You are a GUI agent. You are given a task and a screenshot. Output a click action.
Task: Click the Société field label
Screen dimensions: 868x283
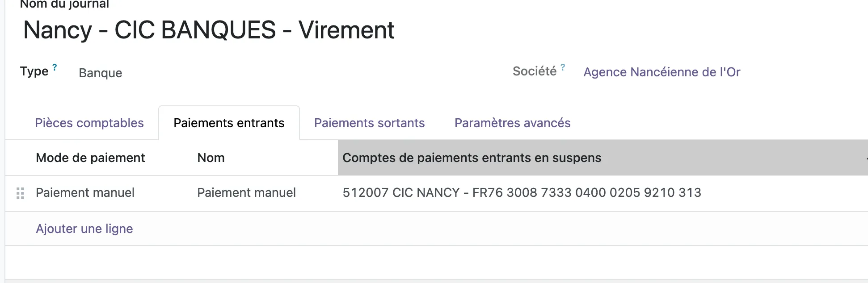(x=535, y=71)
